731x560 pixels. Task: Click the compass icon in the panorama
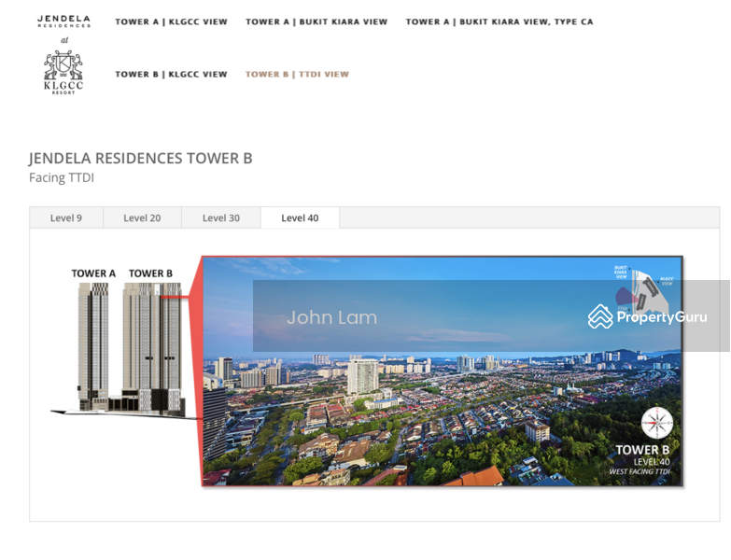click(x=657, y=423)
